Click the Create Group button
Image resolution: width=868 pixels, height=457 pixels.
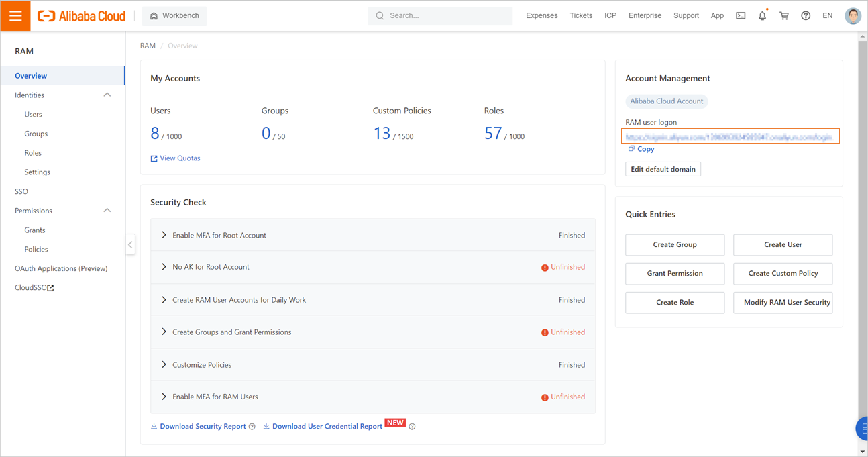click(x=675, y=245)
